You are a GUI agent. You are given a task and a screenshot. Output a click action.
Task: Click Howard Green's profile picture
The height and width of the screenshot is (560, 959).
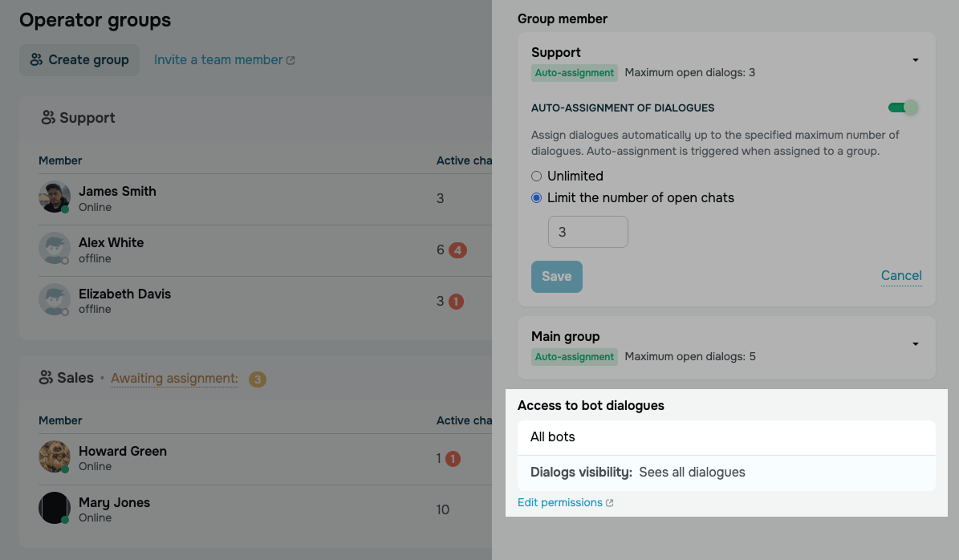[55, 457]
